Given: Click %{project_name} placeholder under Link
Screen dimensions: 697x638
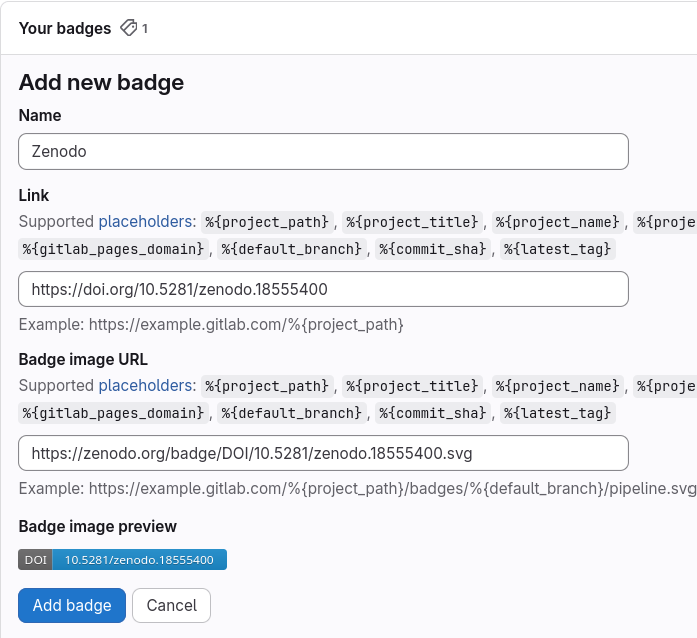Looking at the screenshot, I should coord(557,222).
